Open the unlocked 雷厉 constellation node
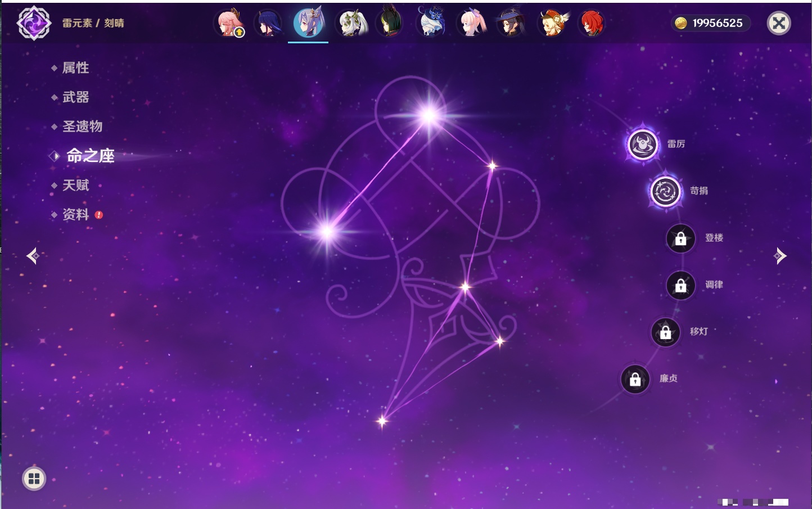This screenshot has height=509, width=812. tap(643, 145)
